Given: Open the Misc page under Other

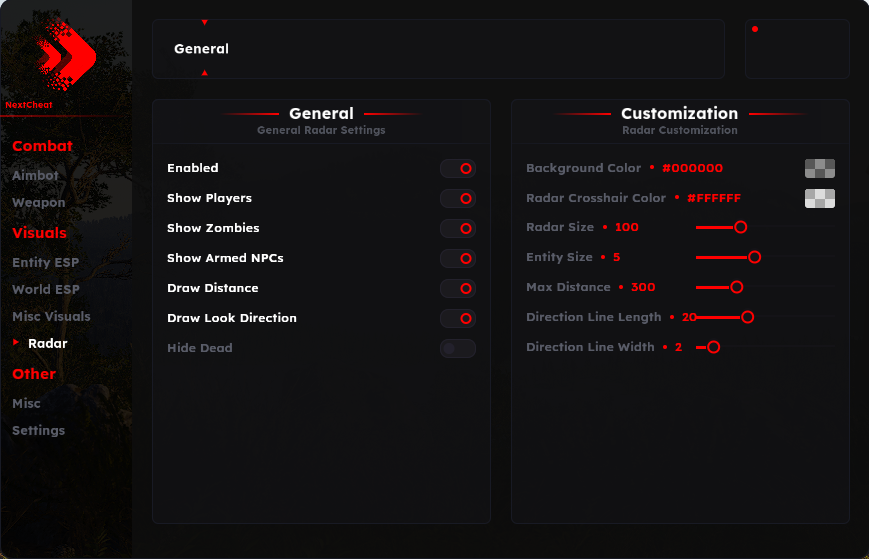Looking at the screenshot, I should [27, 403].
